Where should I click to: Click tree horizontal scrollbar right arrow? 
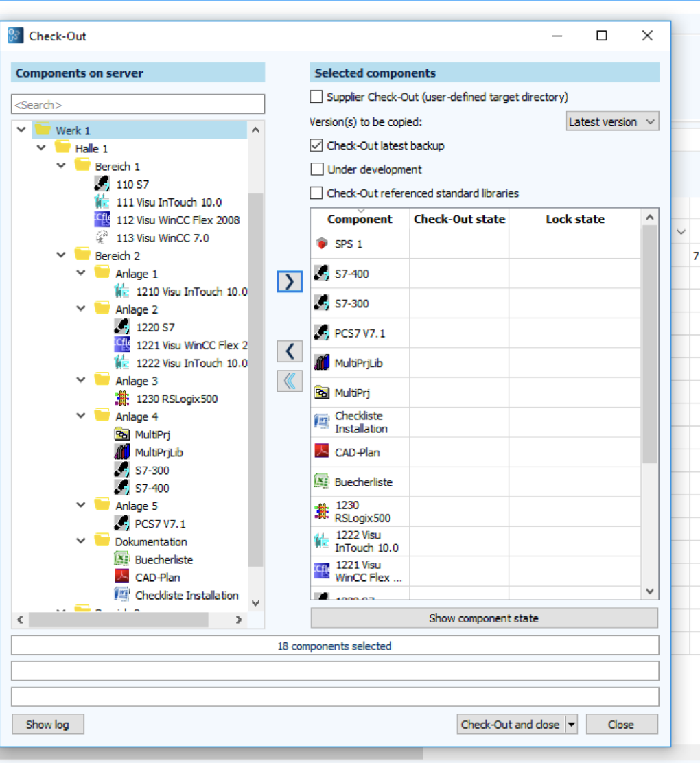click(x=239, y=620)
